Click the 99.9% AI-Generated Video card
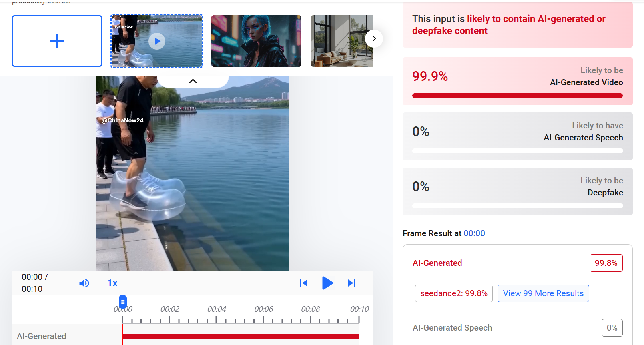644x345 pixels. point(518,81)
